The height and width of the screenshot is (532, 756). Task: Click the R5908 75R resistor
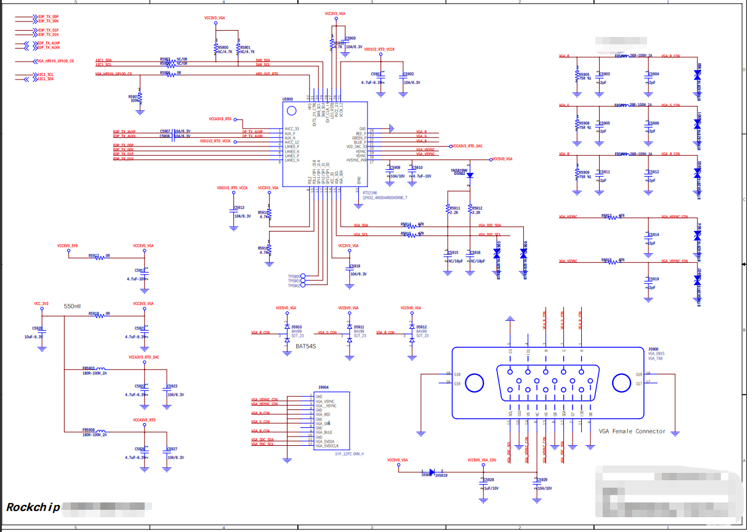(x=577, y=124)
